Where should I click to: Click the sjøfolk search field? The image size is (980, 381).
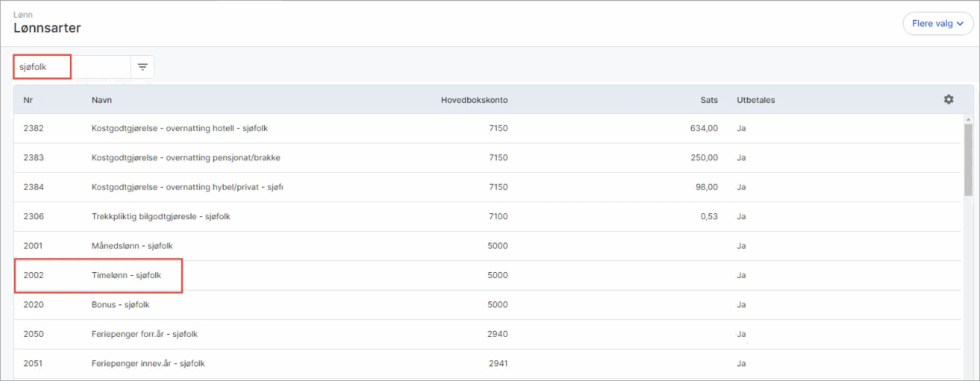click(x=72, y=67)
